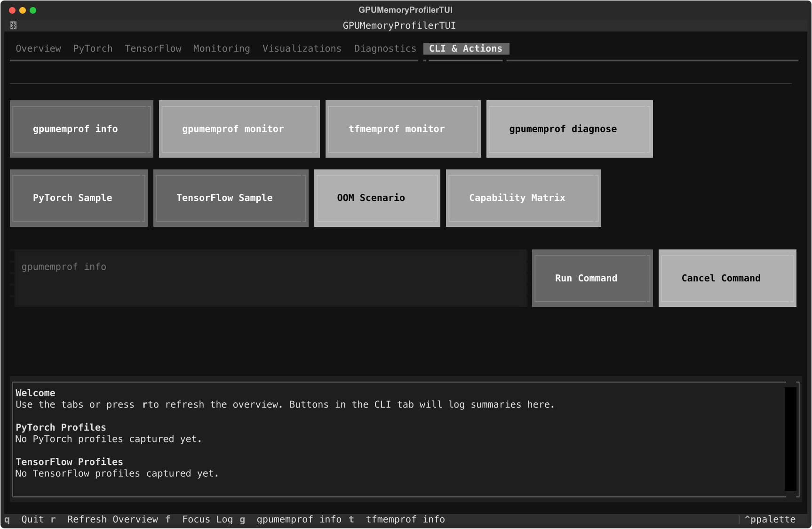The width and height of the screenshot is (812, 529).
Task: Start the PyTorch Sample
Action: (x=79, y=198)
